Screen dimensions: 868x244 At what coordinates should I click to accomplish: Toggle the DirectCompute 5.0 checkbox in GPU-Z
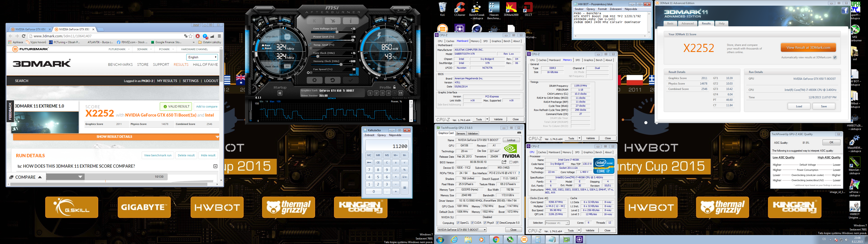(497, 223)
